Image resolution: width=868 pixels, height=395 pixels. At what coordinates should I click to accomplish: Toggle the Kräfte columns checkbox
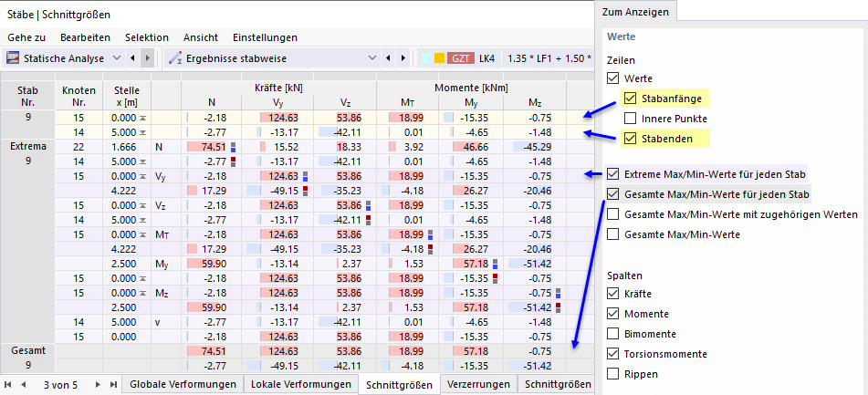tap(612, 293)
